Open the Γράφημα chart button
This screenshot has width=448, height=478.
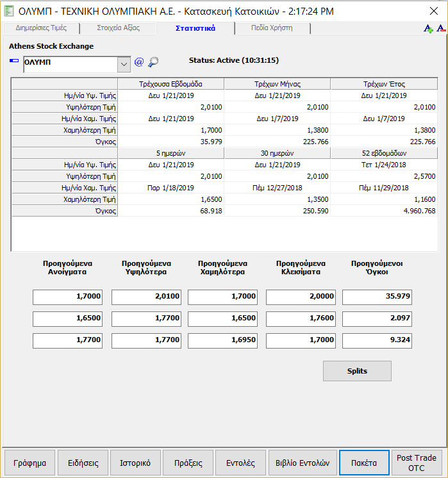[x=30, y=463]
